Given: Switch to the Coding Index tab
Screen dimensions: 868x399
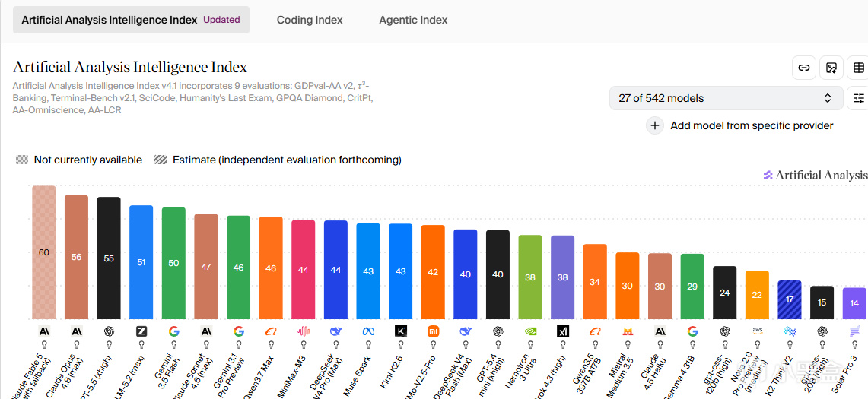Looking at the screenshot, I should pos(310,20).
